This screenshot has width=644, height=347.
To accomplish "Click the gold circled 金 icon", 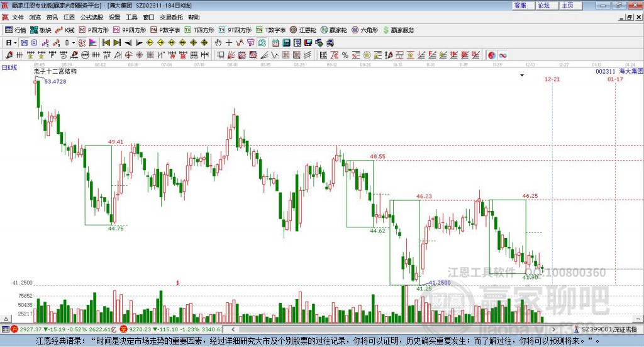I will tap(367, 55).
